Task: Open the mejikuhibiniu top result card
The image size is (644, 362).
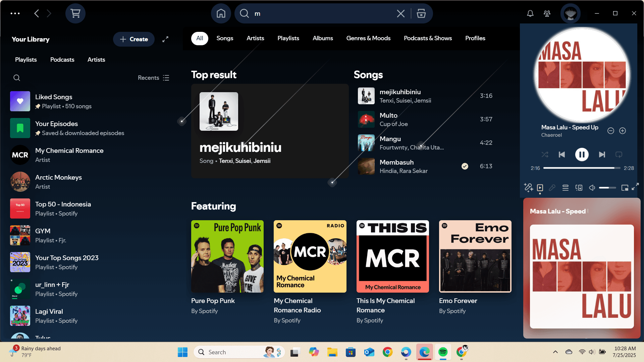Action: point(270,131)
